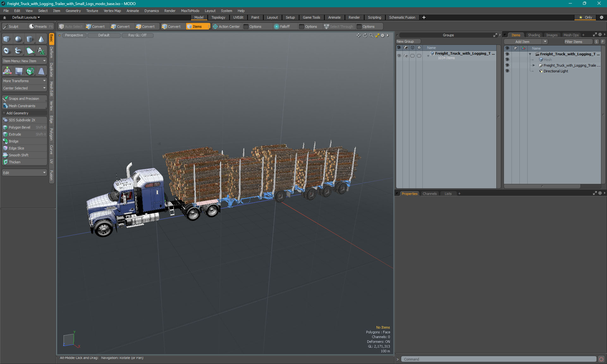Toggle render visibility for the Freight_Truck group
Viewport: 607px width, 364px height.
point(406,56)
